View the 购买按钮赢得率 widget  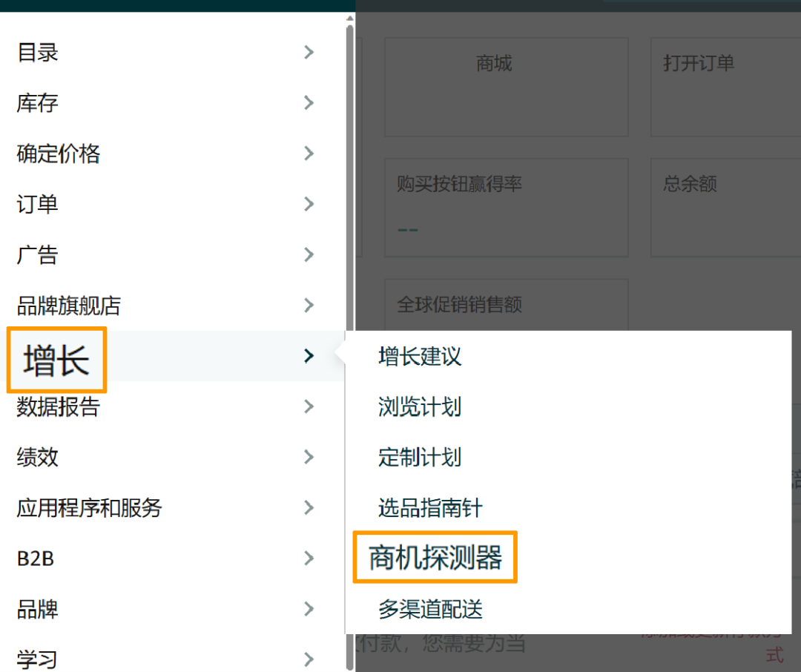tap(507, 207)
